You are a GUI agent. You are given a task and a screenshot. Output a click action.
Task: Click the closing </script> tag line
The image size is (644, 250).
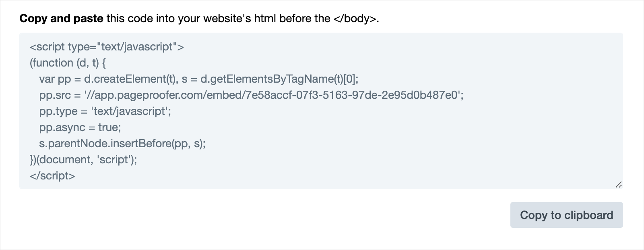coord(52,176)
